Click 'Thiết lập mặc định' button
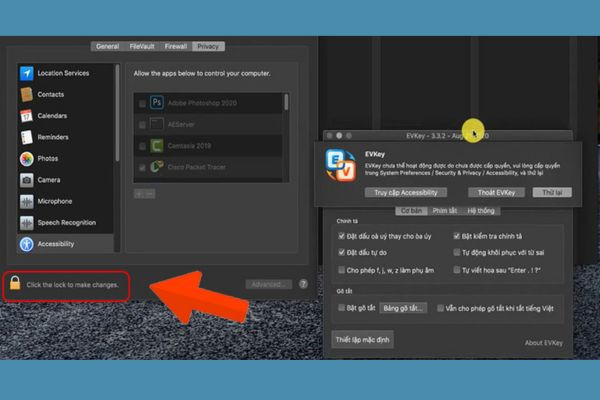This screenshot has height=400, width=600. (x=362, y=340)
